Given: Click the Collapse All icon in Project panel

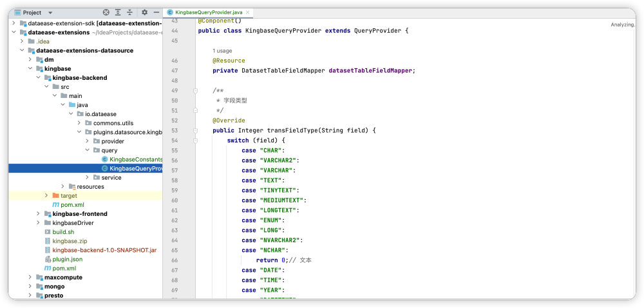Looking at the screenshot, I should tap(130, 13).
